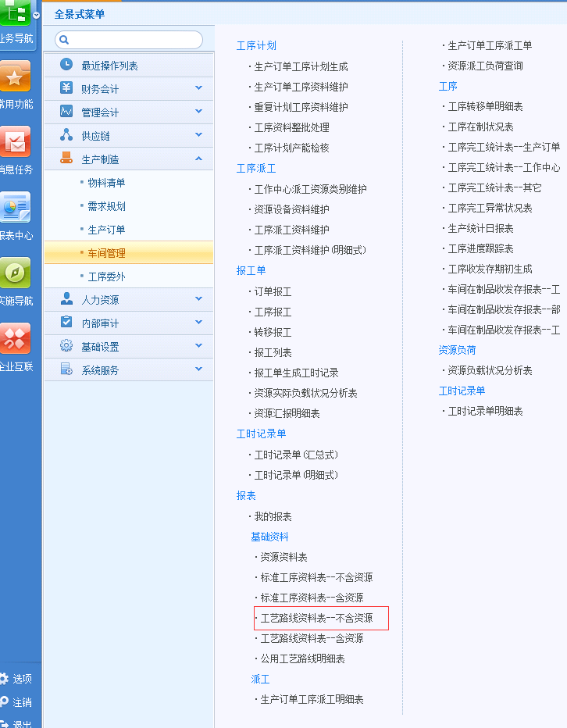This screenshot has height=728, width=567.
Task: Open 常用功能 star icon in sidebar
Action: pos(15,76)
